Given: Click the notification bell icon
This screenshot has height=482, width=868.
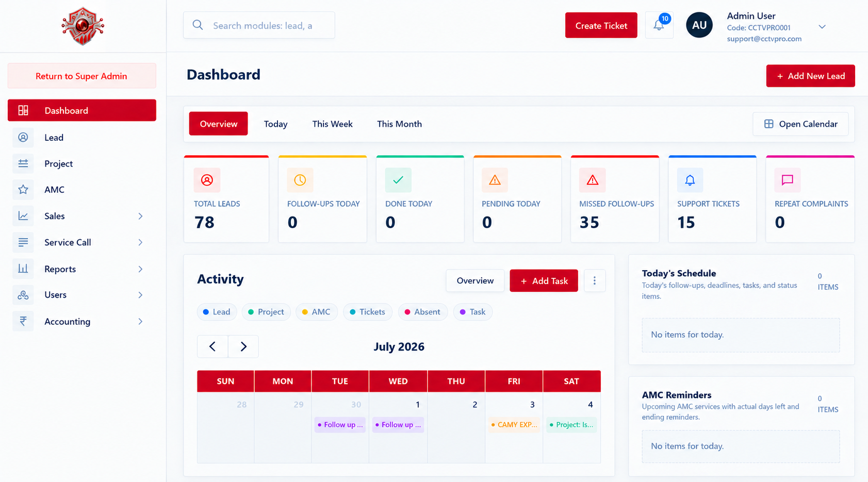Looking at the screenshot, I should (659, 25).
